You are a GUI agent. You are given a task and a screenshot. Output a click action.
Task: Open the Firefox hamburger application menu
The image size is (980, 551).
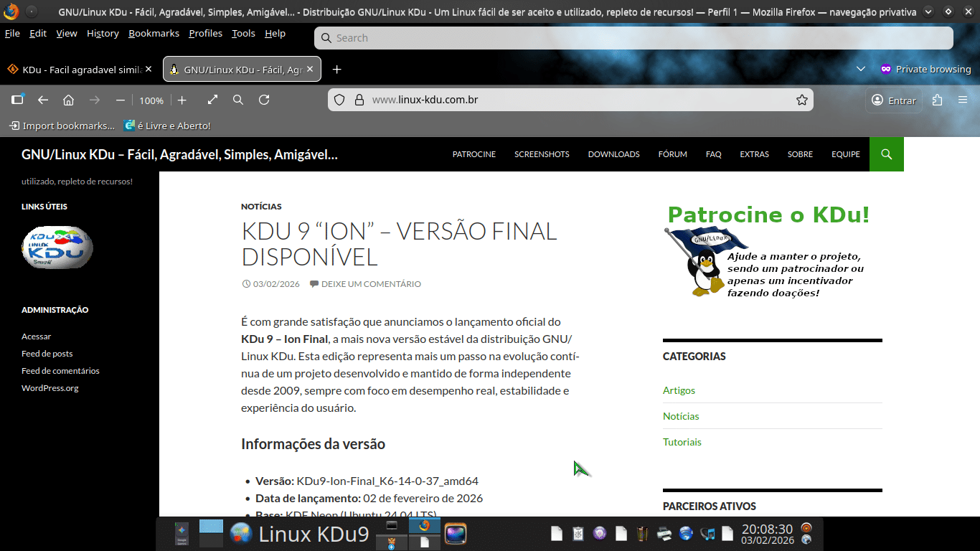point(963,100)
